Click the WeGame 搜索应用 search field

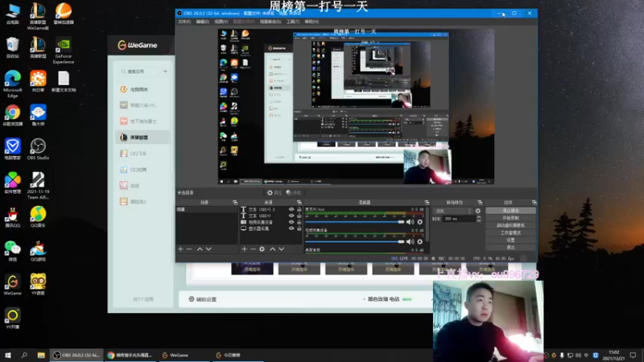[138, 72]
